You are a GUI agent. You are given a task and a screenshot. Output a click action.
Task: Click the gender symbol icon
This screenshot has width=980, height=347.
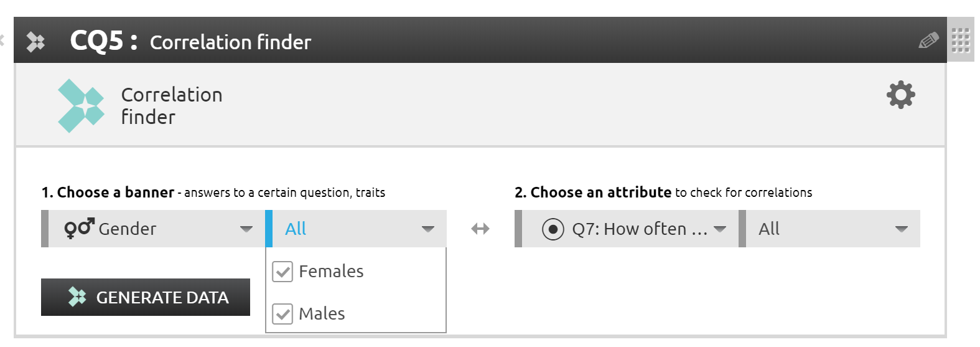click(x=79, y=229)
